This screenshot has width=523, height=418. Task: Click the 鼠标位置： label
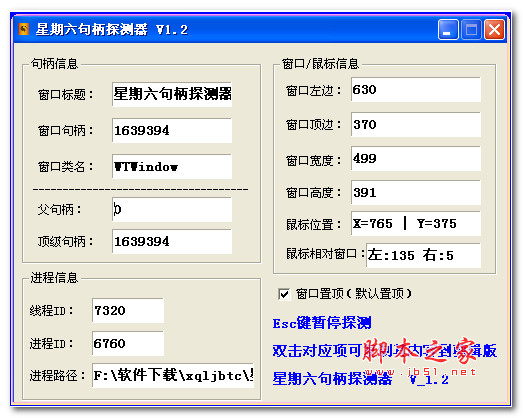(x=314, y=225)
